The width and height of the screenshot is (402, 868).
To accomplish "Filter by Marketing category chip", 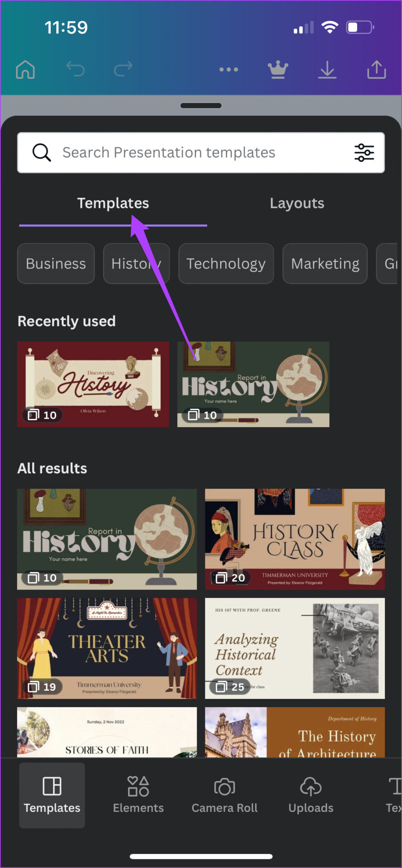I will pos(325,264).
